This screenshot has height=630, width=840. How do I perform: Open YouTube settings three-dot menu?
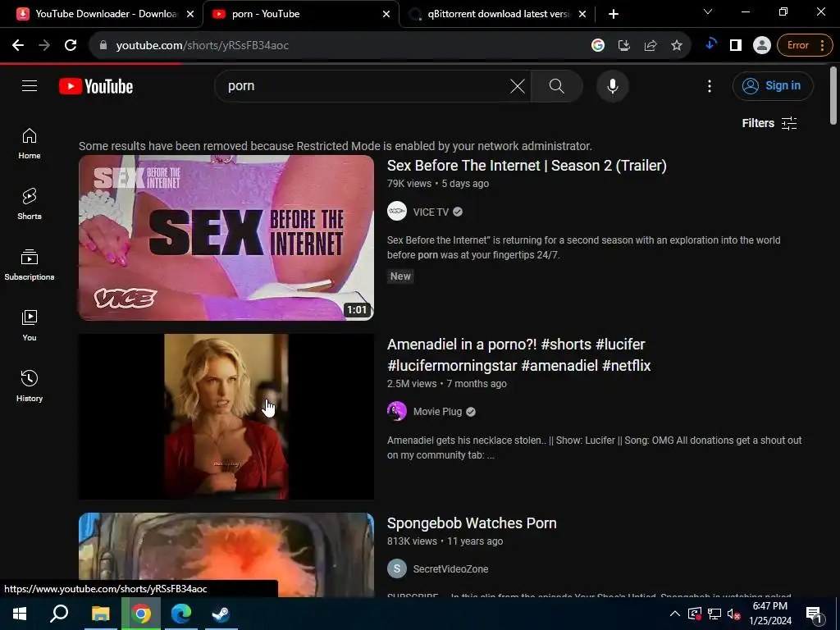tap(710, 85)
